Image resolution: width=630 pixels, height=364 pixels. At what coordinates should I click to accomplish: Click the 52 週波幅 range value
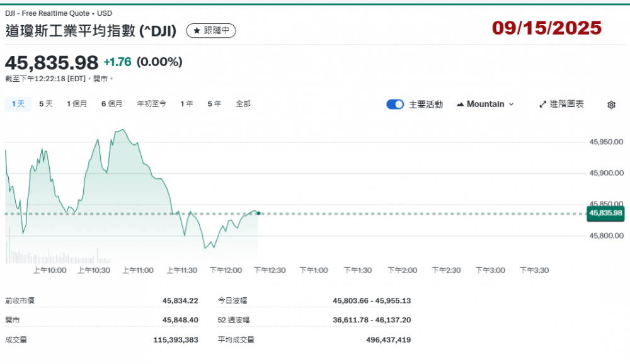click(x=372, y=320)
